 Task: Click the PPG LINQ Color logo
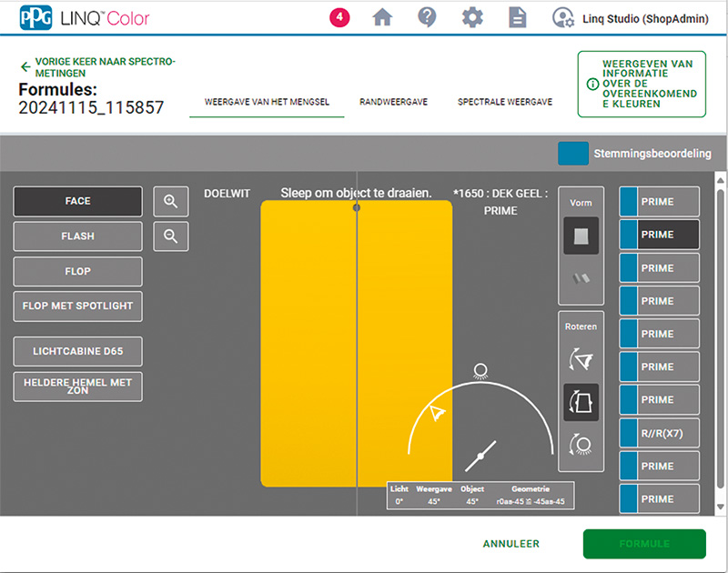click(x=85, y=18)
